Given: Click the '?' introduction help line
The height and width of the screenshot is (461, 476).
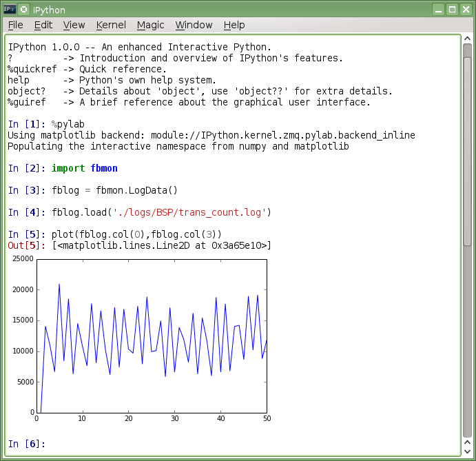Looking at the screenshot, I should point(175,58).
